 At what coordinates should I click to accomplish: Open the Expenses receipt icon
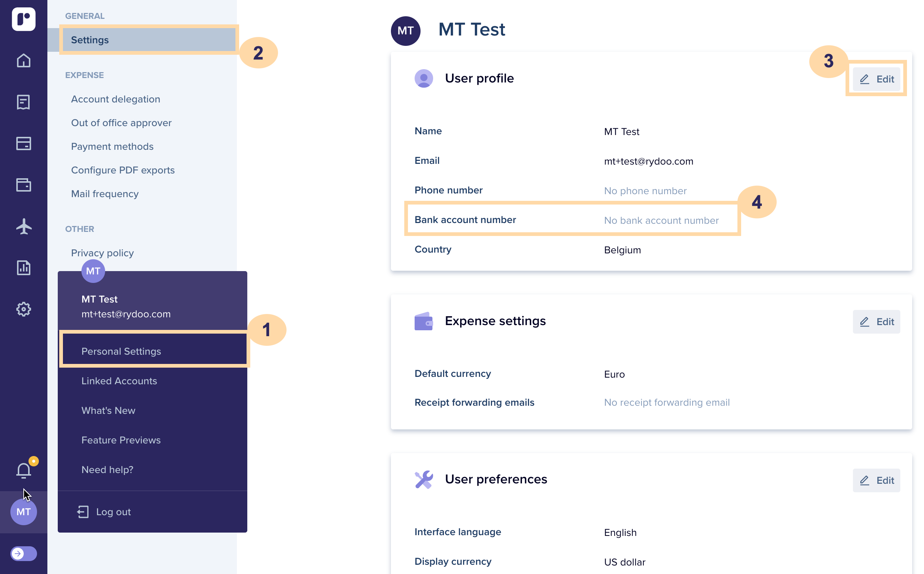[24, 102]
